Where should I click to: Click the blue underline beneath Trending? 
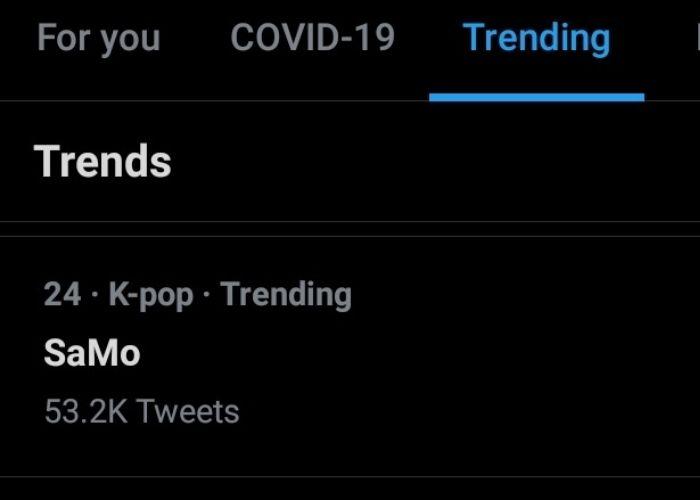(x=536, y=97)
